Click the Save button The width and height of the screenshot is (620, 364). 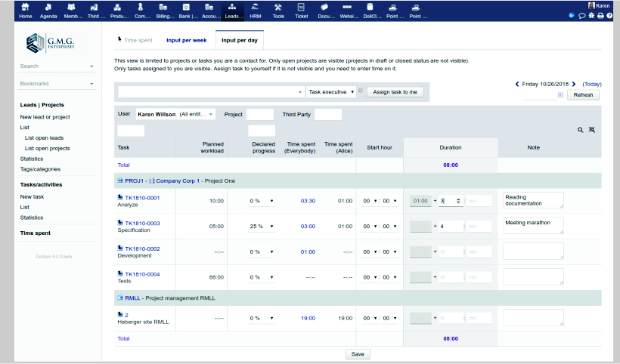(x=358, y=353)
